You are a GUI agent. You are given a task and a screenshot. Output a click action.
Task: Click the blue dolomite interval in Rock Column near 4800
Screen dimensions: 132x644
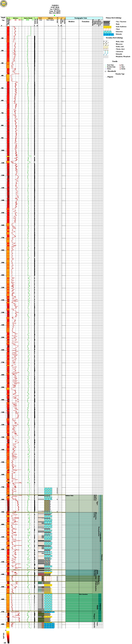(49, 626)
